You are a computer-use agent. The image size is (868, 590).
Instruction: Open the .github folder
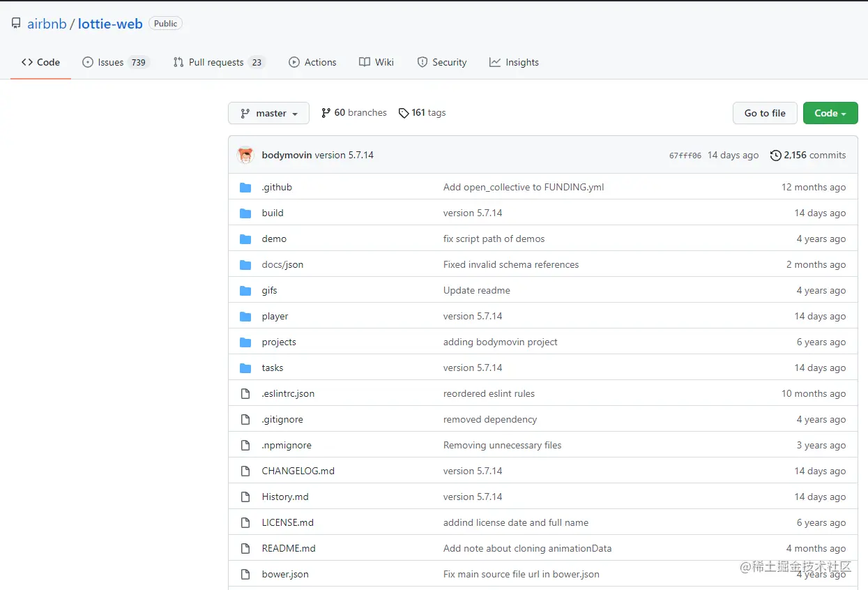coord(277,188)
